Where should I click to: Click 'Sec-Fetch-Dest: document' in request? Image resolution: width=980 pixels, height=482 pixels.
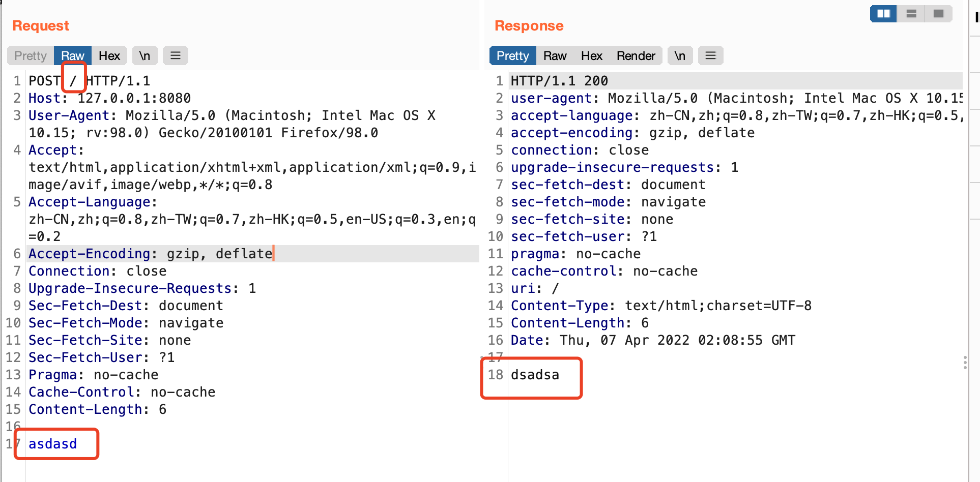coord(126,306)
